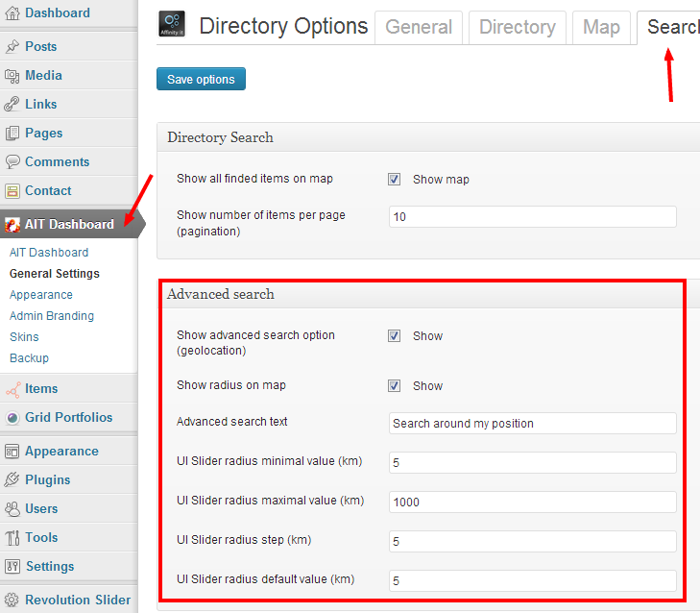Disable the Show radius on map checkbox
The width and height of the screenshot is (700, 613).
(395, 386)
